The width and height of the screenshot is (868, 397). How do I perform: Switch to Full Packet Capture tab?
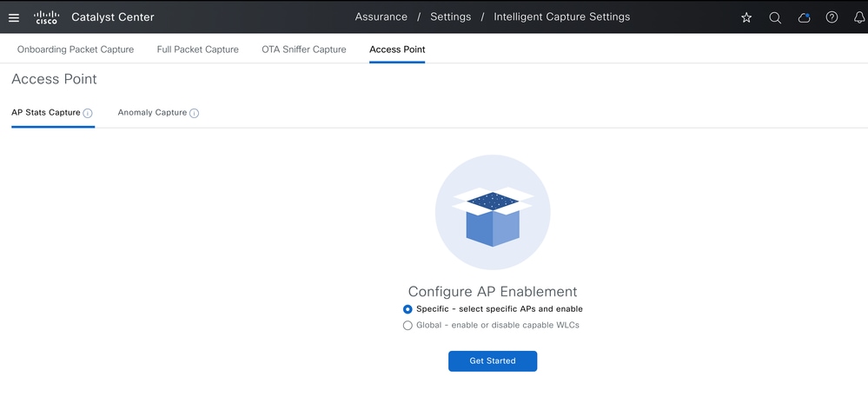197,50
